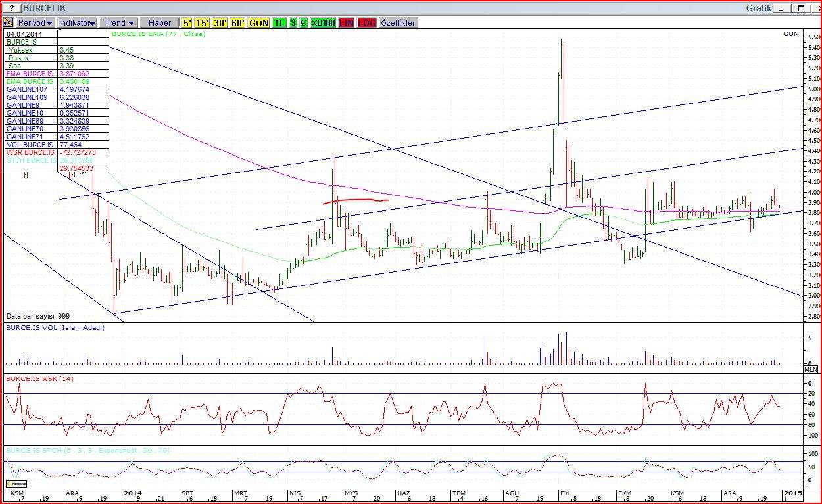Screen dimensions: 822x504
Task: Switch chart to LOG logarithmic scale
Action: 367,22
